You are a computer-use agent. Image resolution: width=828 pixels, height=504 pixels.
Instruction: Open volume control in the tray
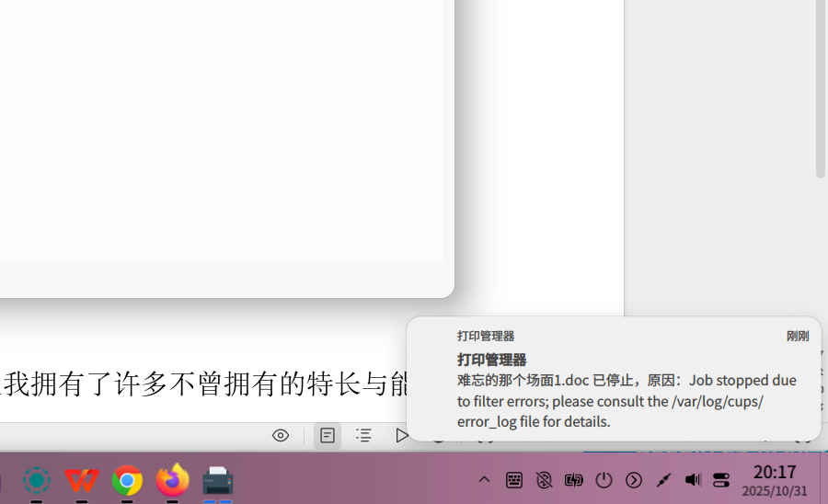[693, 480]
